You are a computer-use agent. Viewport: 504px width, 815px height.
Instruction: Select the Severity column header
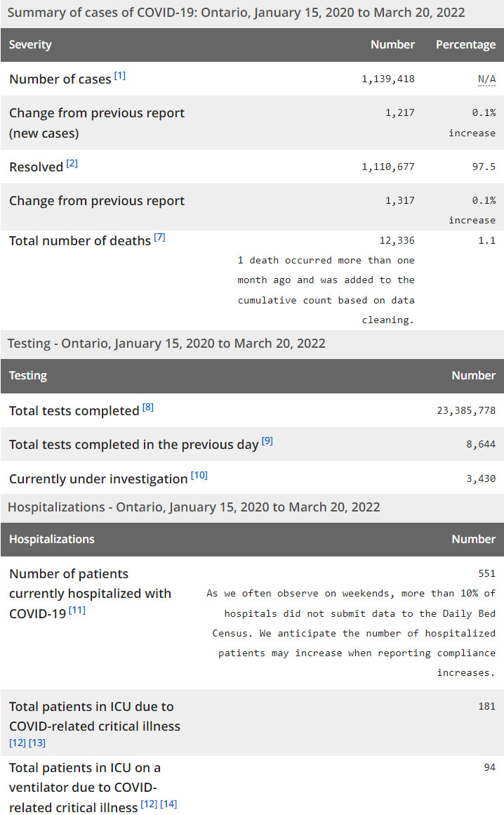point(30,45)
